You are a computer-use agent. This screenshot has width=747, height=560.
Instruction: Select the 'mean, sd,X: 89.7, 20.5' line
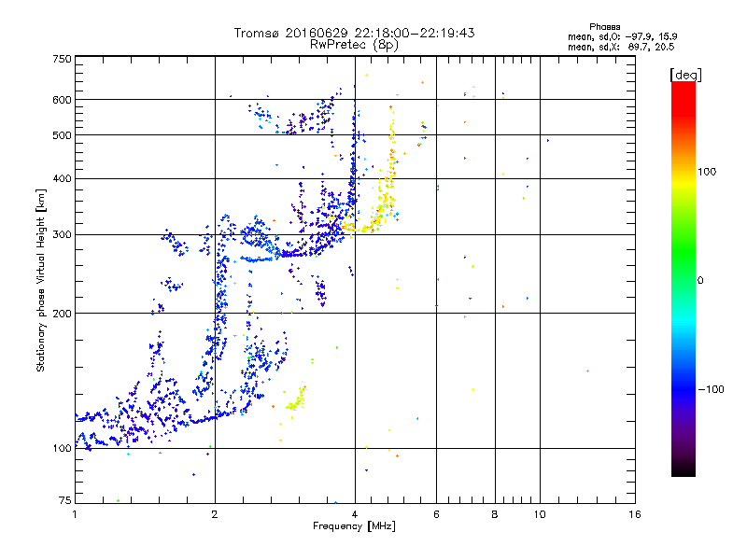[621, 47]
